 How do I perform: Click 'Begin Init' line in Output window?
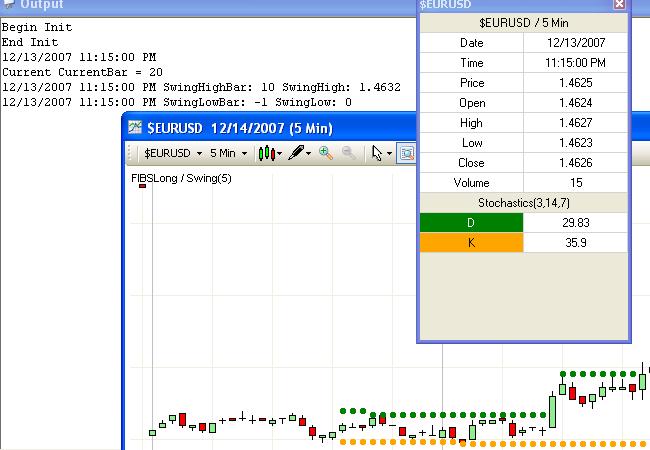click(37, 27)
